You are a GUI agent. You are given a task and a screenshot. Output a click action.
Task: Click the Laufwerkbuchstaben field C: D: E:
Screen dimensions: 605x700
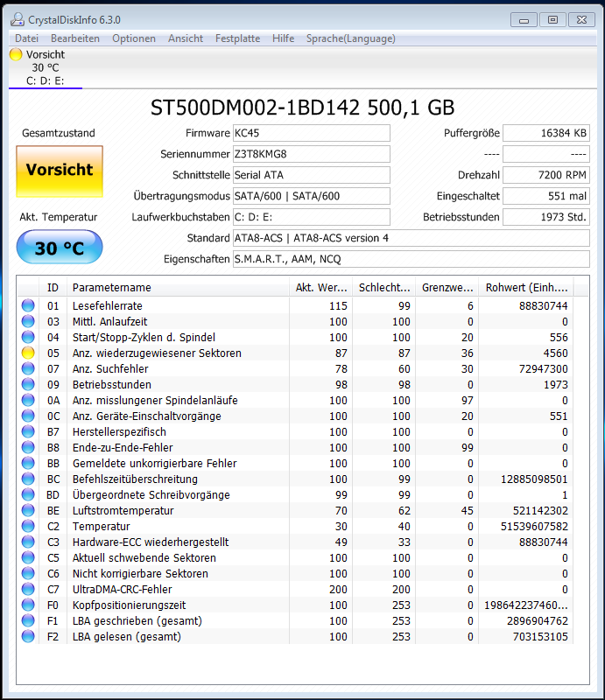tap(312, 217)
